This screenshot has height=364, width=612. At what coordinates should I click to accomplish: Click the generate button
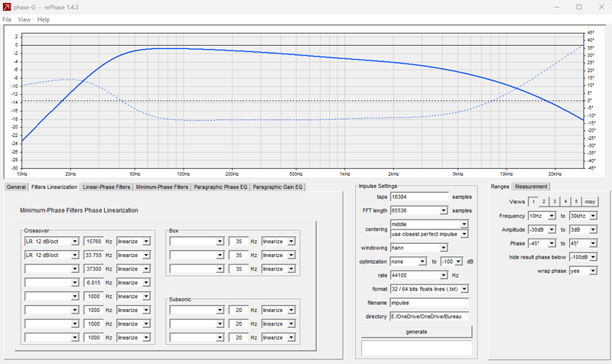pyautogui.click(x=416, y=332)
